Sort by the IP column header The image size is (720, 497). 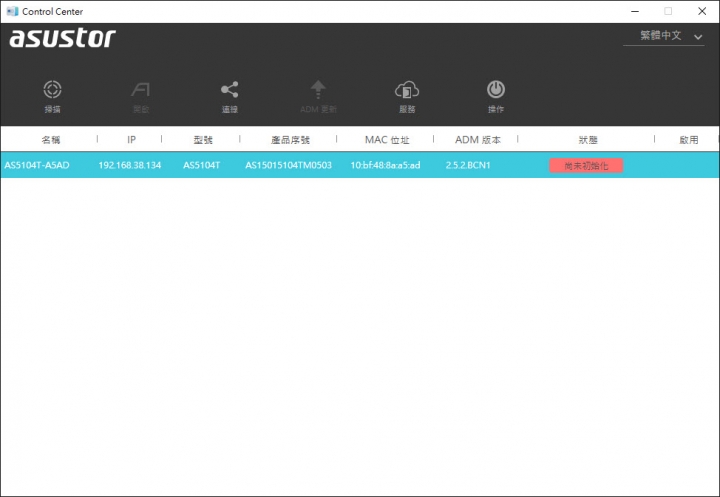tap(131, 140)
